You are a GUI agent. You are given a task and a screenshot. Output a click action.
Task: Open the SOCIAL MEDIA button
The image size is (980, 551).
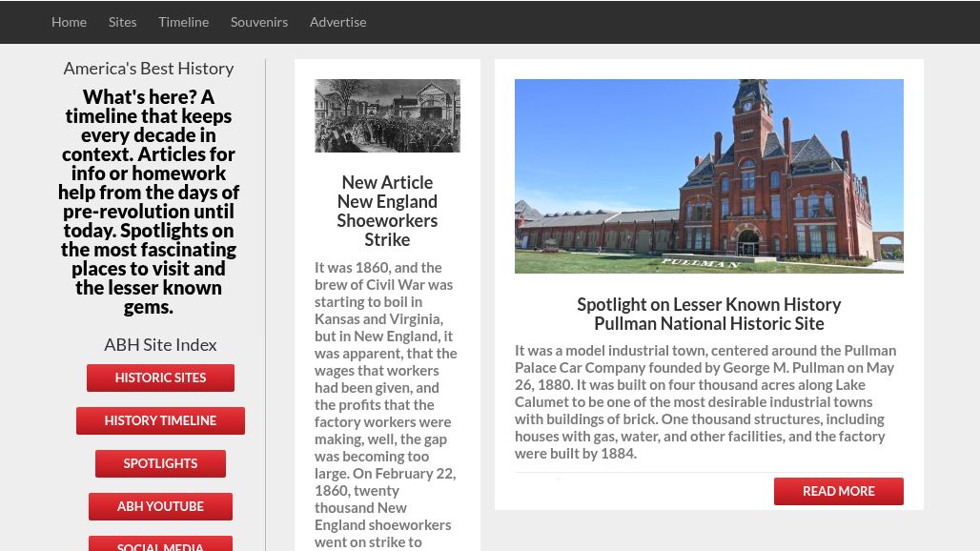click(160, 543)
